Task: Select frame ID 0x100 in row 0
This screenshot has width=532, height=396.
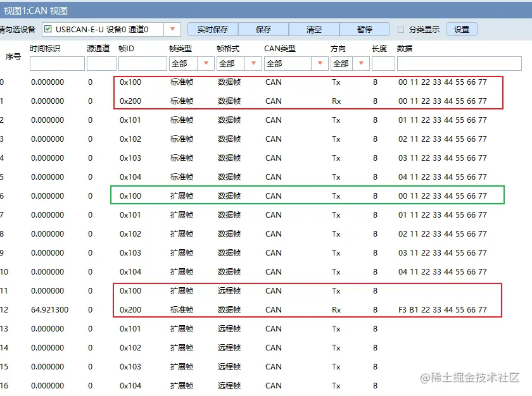Action: pyautogui.click(x=130, y=82)
